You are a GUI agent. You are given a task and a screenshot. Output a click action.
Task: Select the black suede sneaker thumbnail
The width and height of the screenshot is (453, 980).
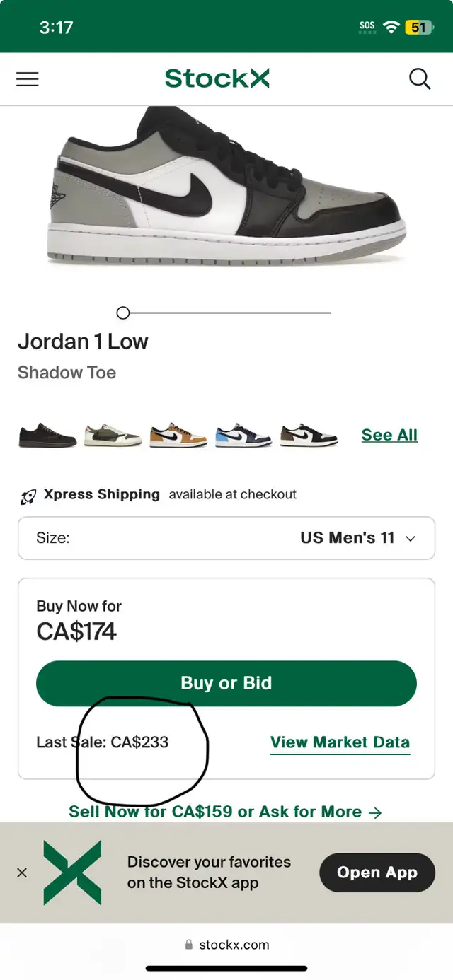pyautogui.click(x=47, y=435)
